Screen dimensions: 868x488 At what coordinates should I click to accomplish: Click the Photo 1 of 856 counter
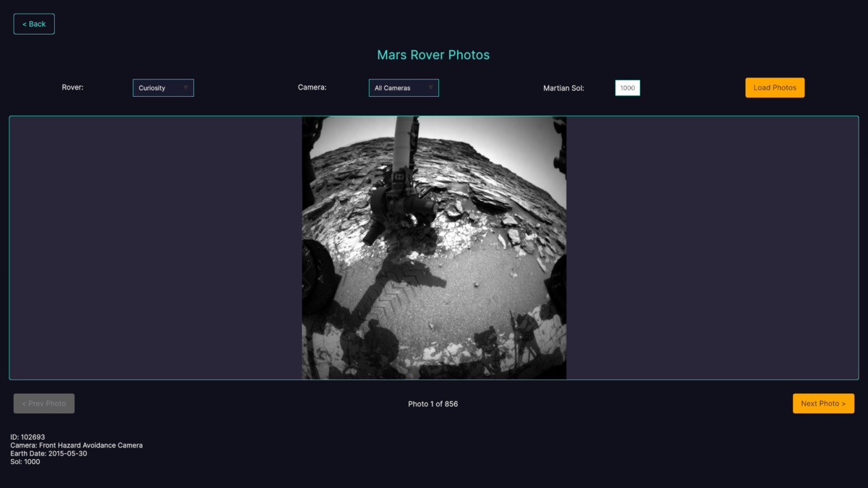(x=433, y=403)
